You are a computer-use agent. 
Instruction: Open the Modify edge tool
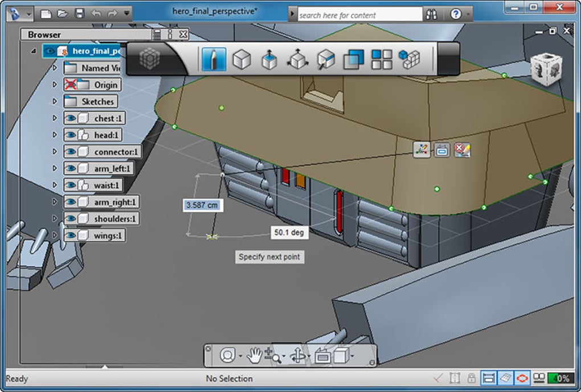[326, 59]
